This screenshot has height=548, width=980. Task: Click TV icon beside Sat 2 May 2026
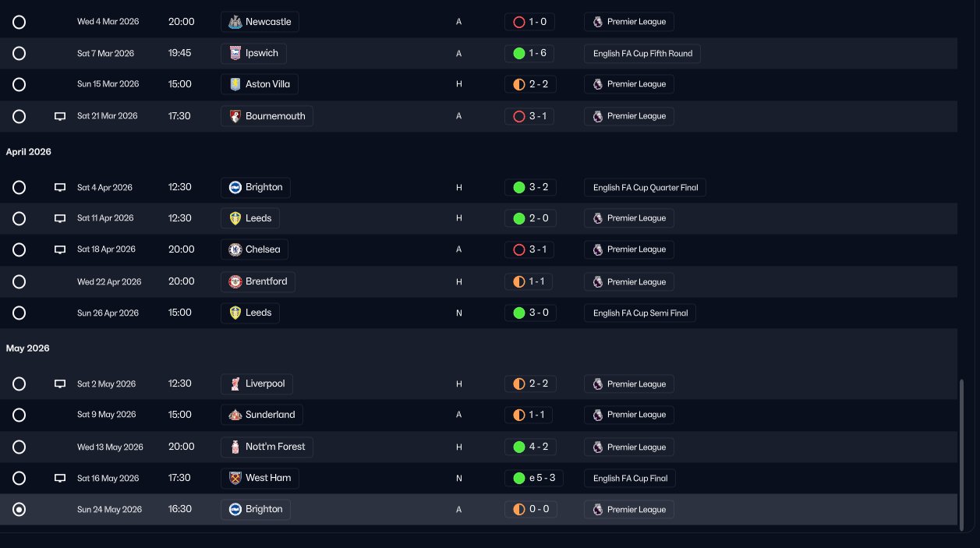point(60,384)
